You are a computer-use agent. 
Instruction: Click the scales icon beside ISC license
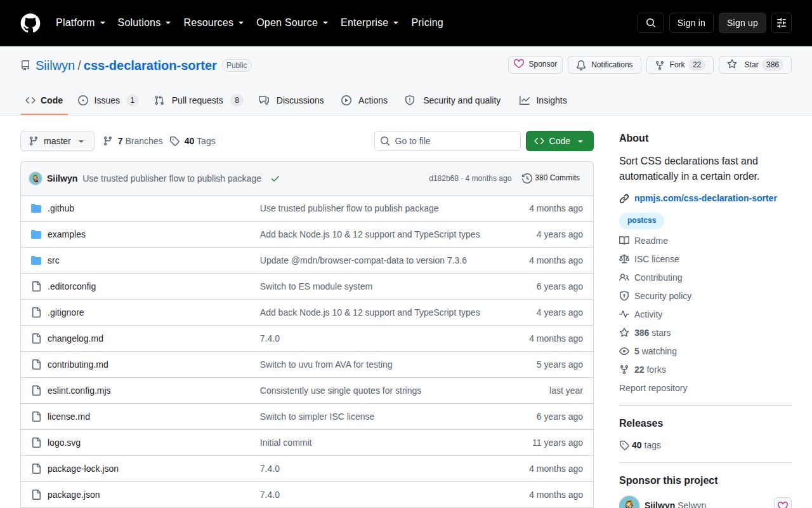point(624,259)
